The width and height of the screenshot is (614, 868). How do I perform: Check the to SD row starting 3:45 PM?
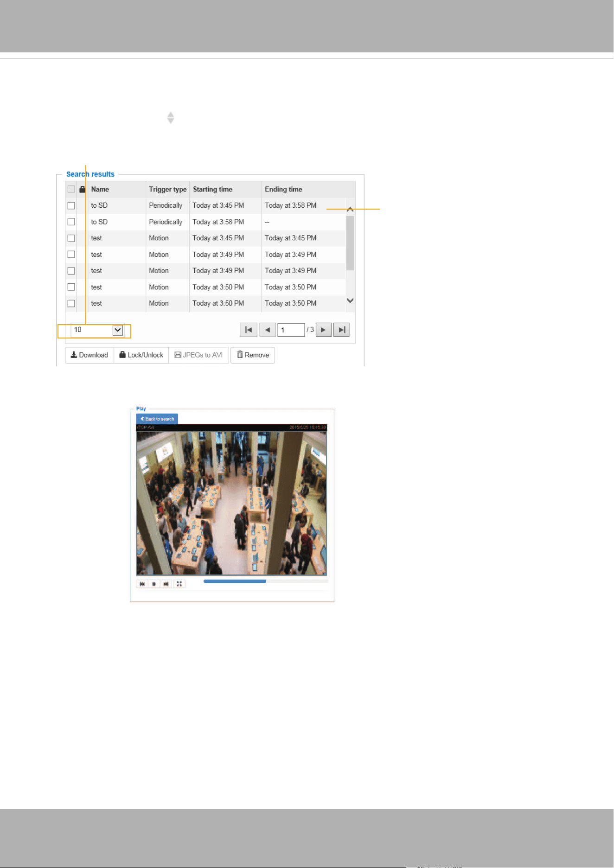pyautogui.click(x=71, y=205)
